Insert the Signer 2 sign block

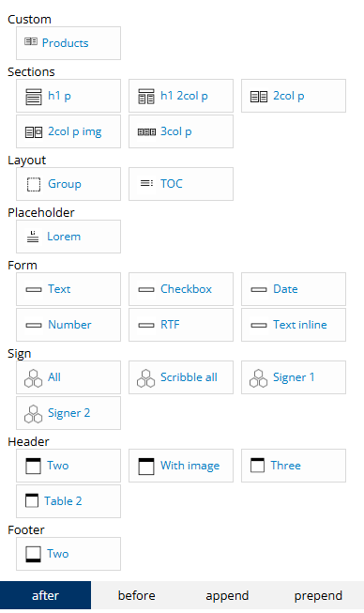click(x=68, y=413)
